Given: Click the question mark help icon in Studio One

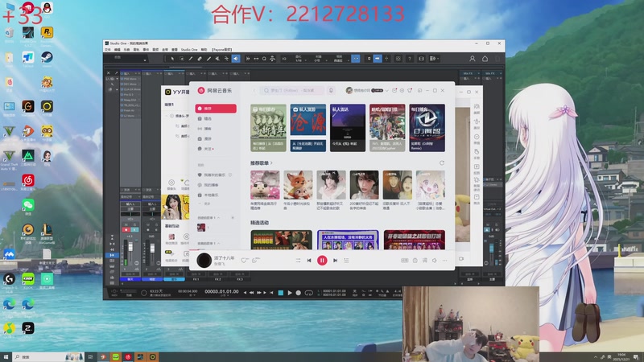Looking at the screenshot, I should pos(410,59).
